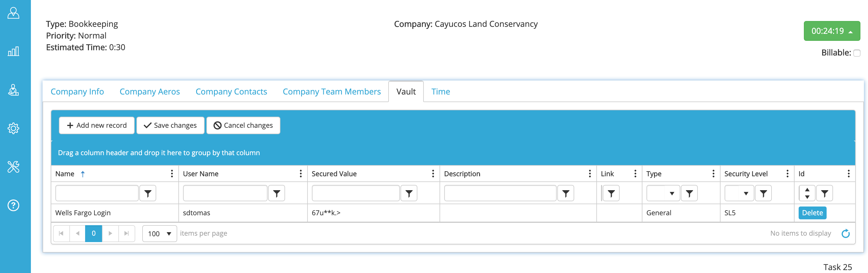Viewport: 868px width, 273px height.
Task: Open the Name column options menu
Action: pyautogui.click(x=172, y=174)
